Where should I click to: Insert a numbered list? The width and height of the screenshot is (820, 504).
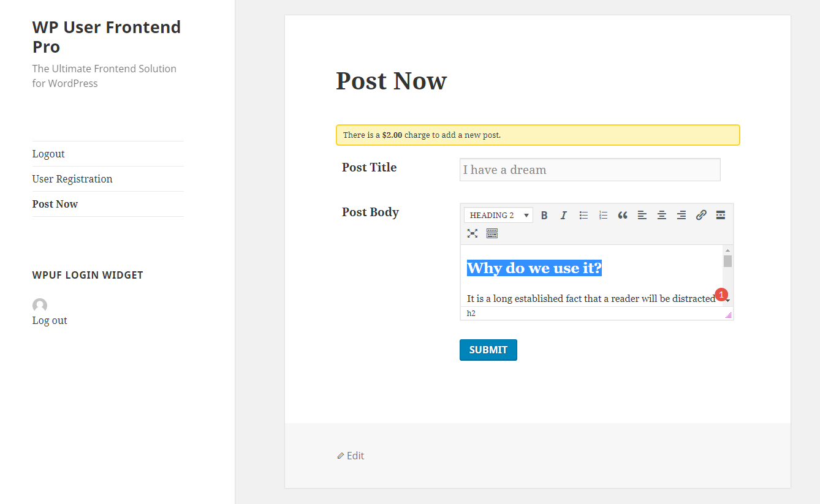tap(602, 215)
